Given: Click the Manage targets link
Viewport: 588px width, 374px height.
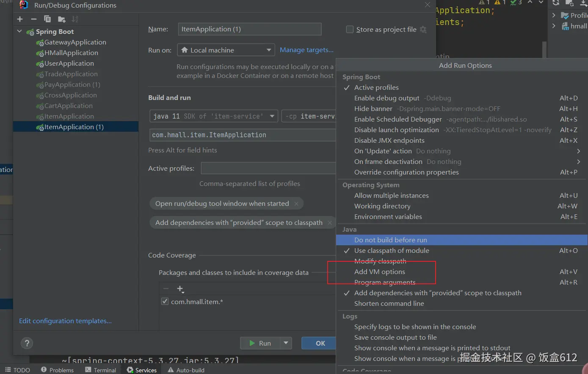Looking at the screenshot, I should pos(306,50).
